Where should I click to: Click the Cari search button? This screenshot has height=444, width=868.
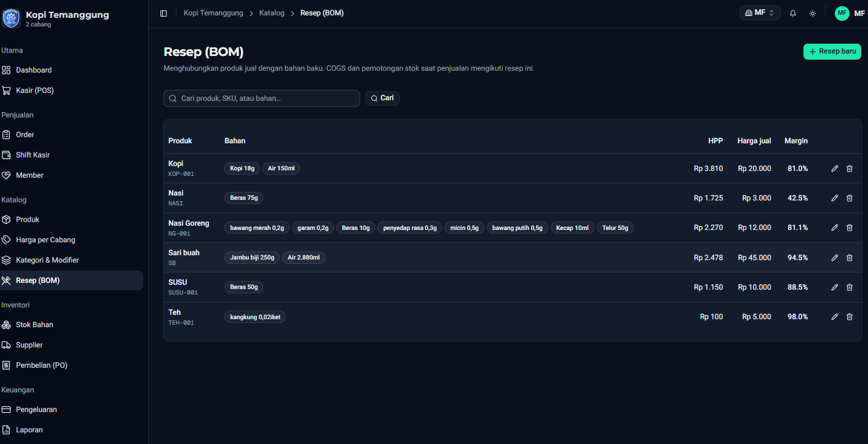coord(382,98)
